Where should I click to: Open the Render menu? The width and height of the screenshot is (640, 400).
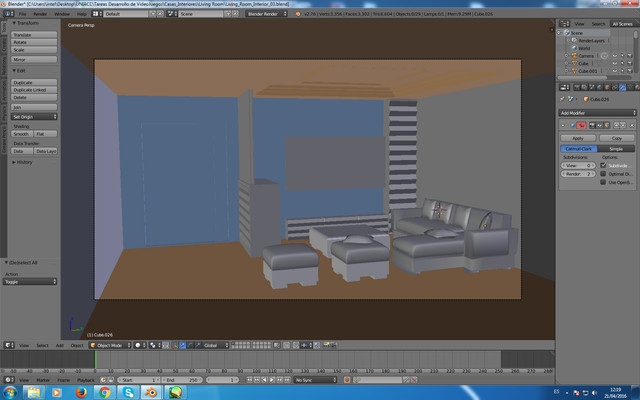[40, 14]
